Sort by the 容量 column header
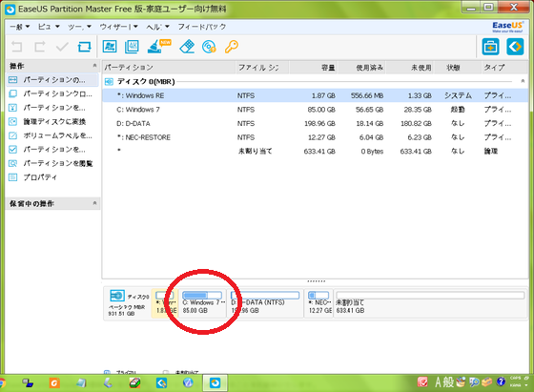This screenshot has height=392, width=534. (x=313, y=68)
